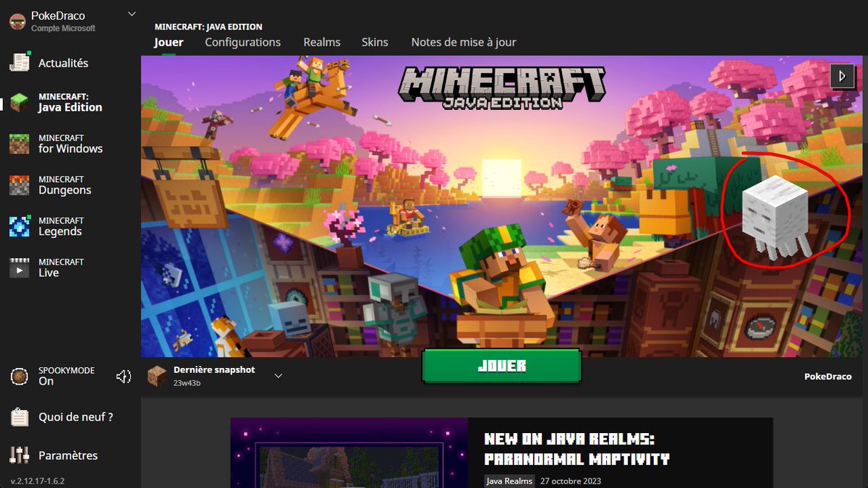This screenshot has width=868, height=488.
Task: Open Paranormal Maptivity news headline
Action: (x=576, y=448)
